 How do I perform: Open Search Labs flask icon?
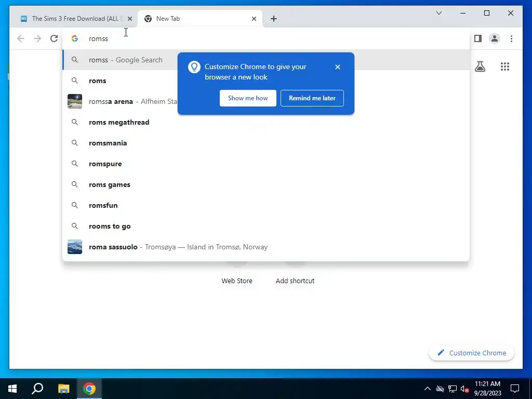click(480, 66)
